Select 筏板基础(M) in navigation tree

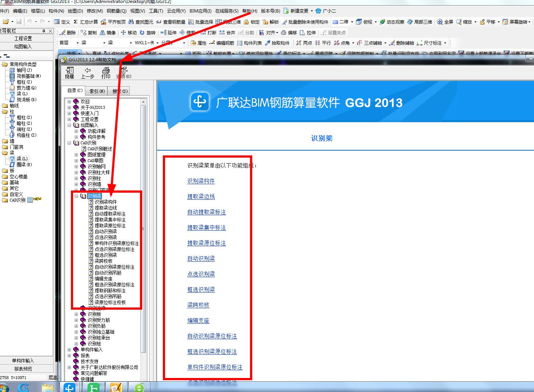tap(29, 76)
